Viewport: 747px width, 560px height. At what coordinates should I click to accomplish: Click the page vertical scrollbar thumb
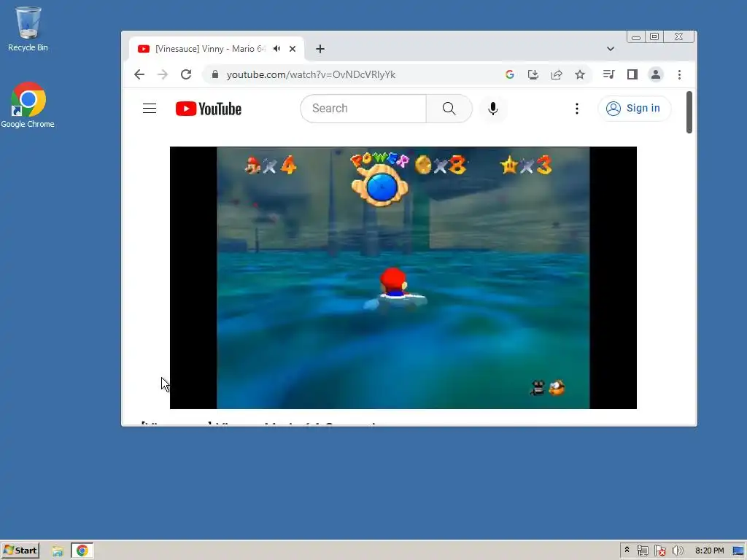click(689, 112)
